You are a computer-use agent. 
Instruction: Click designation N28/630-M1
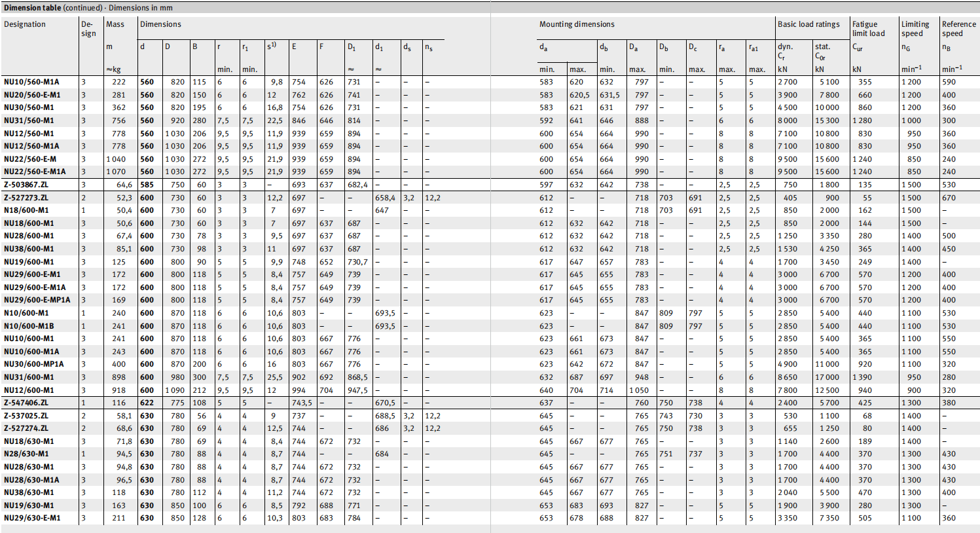(26, 454)
